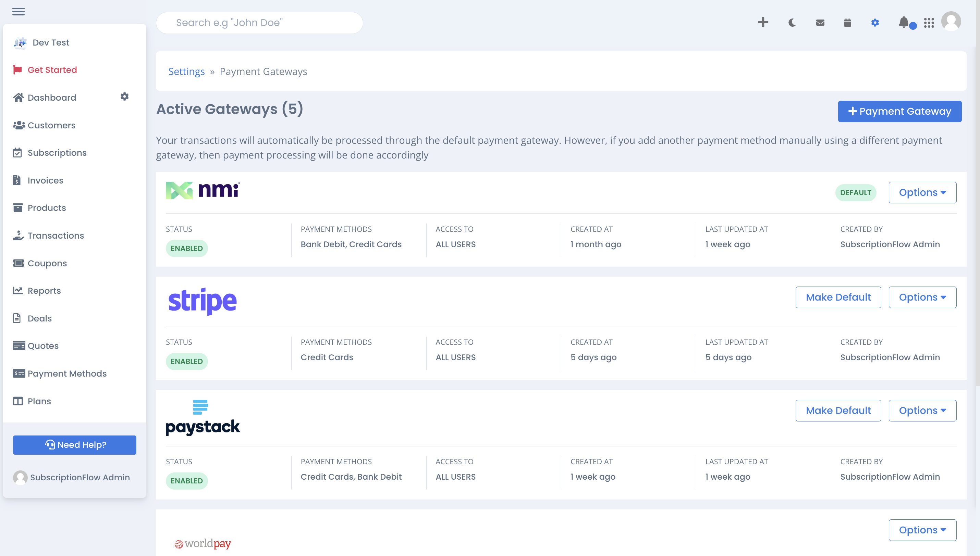Navigate to Settings via the breadcrumb
Image resolution: width=980 pixels, height=556 pixels.
[186, 72]
